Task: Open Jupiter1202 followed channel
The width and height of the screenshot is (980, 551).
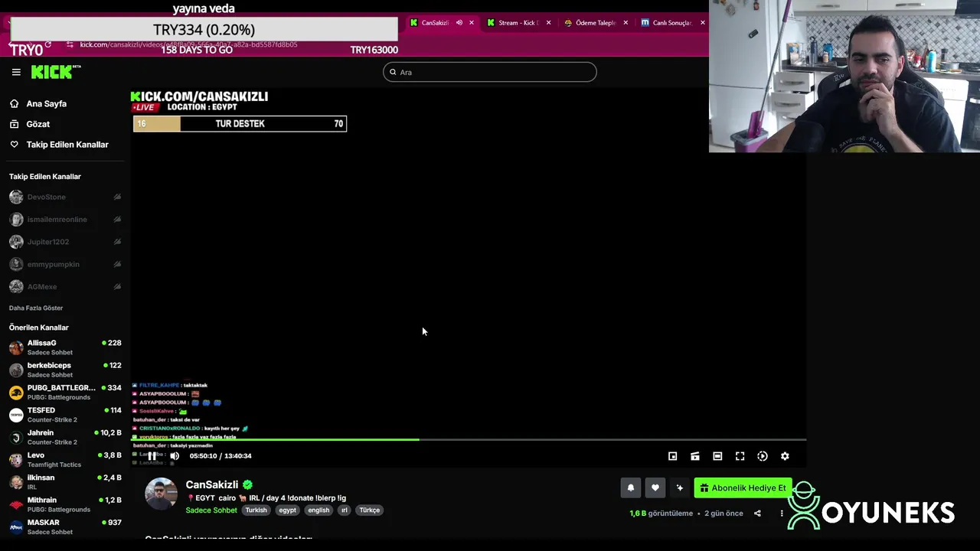Action: pos(48,242)
